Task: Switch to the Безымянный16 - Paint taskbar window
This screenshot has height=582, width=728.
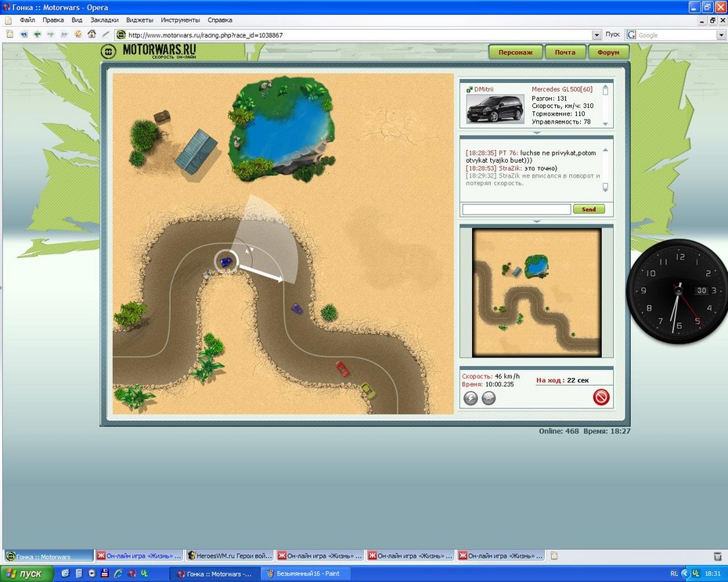Action: tap(306, 573)
